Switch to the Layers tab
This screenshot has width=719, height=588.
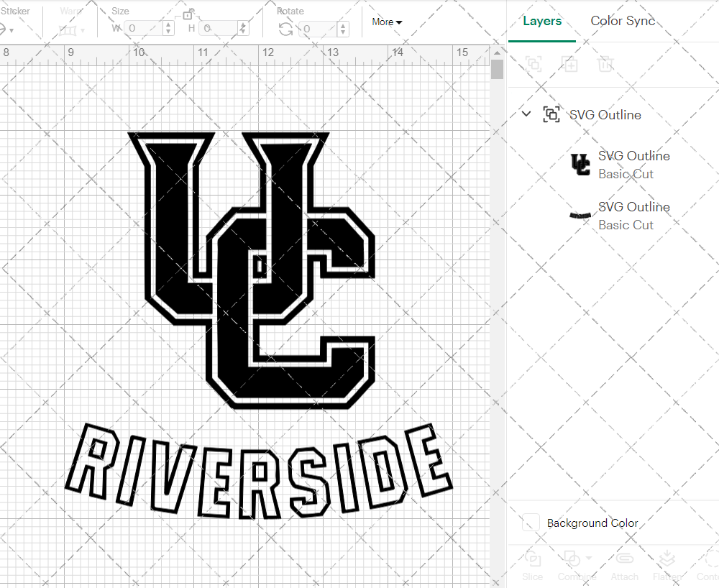coord(542,21)
